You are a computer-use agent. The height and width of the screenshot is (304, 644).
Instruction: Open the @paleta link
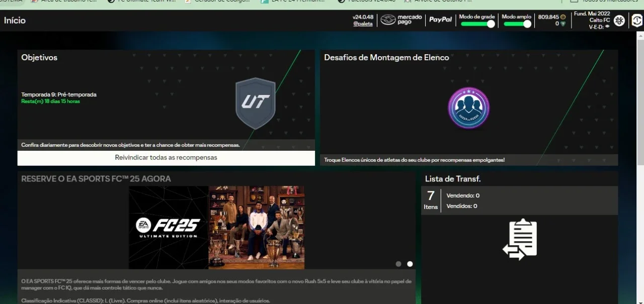(363, 24)
